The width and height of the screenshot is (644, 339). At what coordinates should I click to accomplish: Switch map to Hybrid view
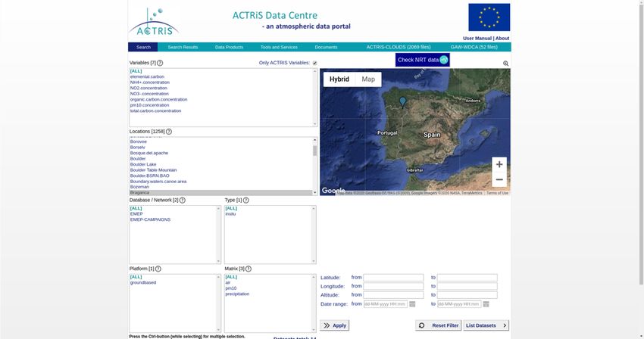point(339,79)
